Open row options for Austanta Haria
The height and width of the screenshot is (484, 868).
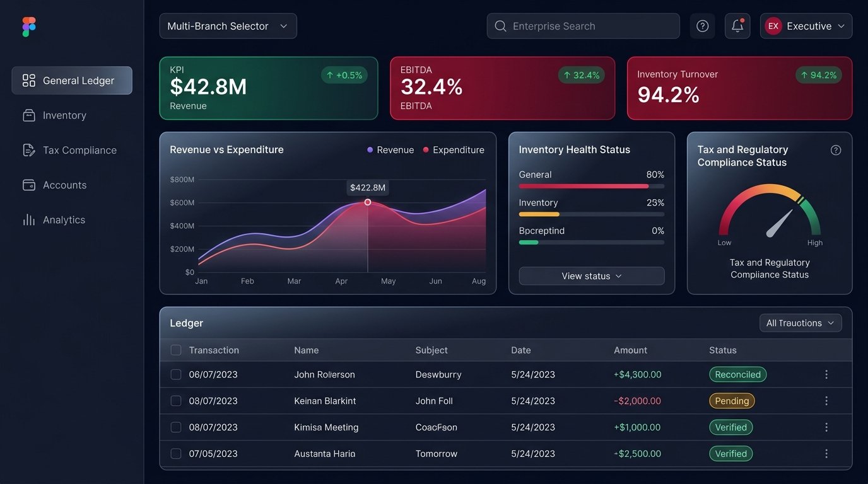pos(826,454)
